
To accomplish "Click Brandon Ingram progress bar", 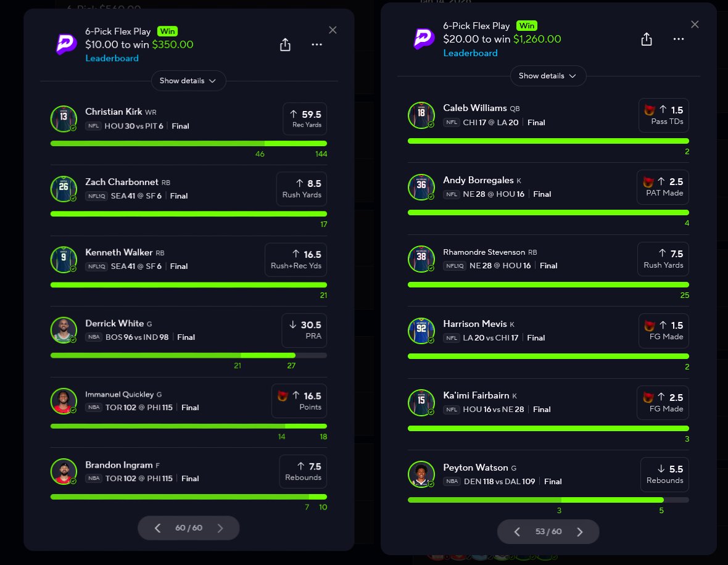I will [x=189, y=497].
